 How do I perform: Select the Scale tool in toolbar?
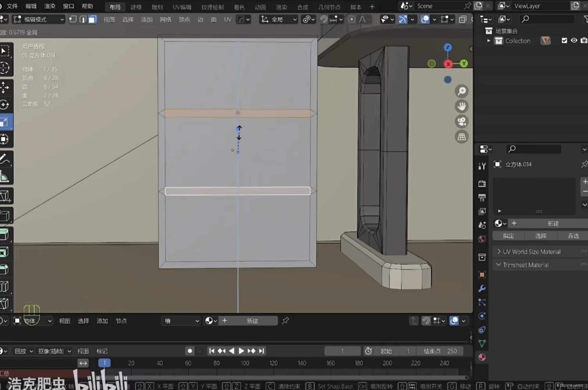tap(5, 122)
